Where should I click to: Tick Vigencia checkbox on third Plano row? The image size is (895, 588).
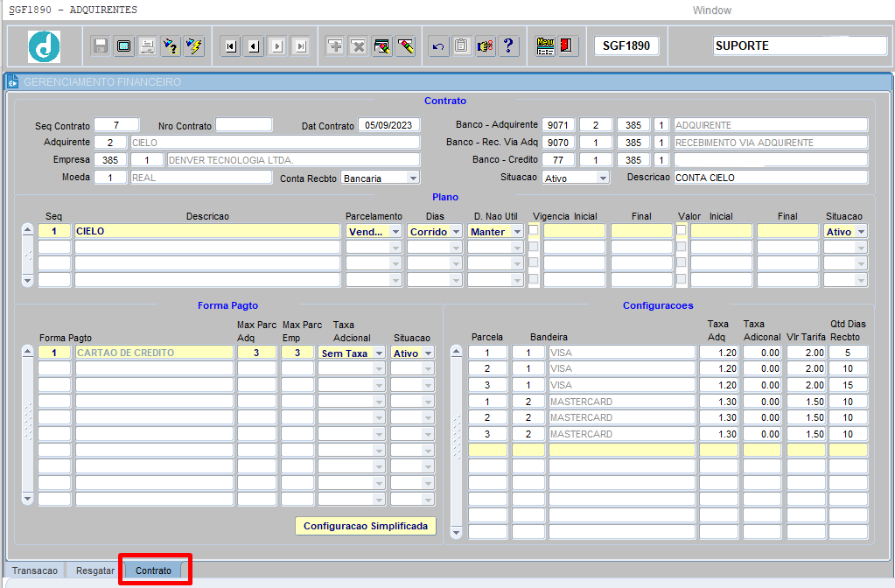pyautogui.click(x=533, y=262)
